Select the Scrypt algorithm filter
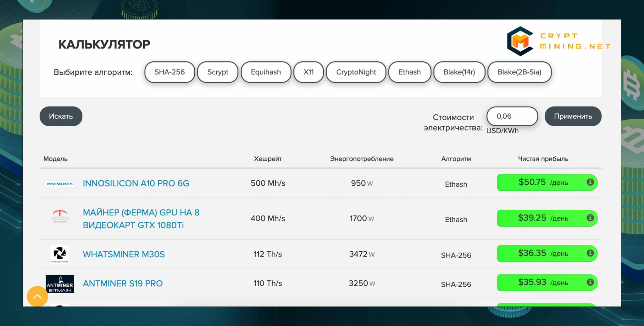The width and height of the screenshot is (644, 326). (x=218, y=72)
